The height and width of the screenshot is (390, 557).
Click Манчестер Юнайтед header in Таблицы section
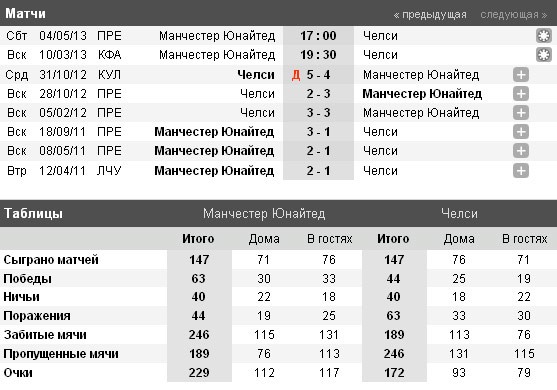(x=264, y=213)
